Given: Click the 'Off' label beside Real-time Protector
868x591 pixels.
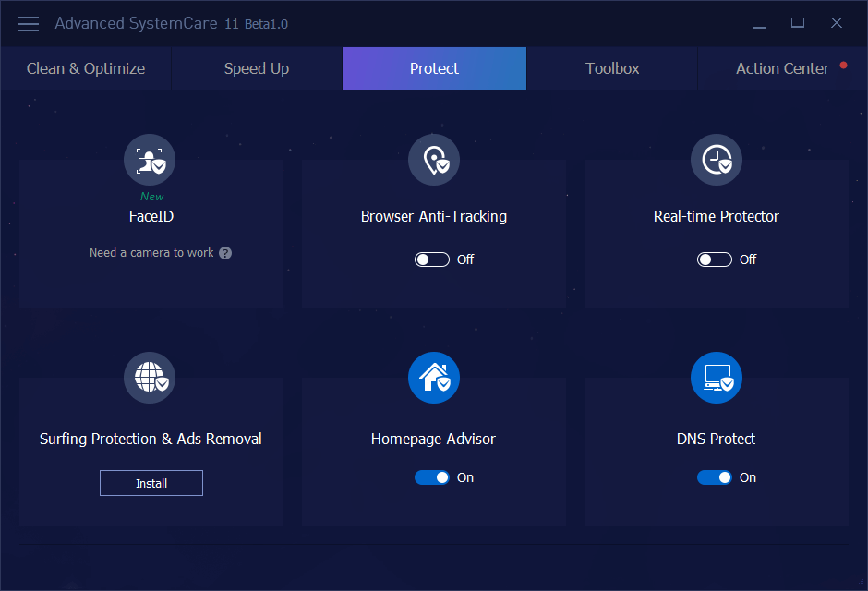Looking at the screenshot, I should tap(748, 259).
